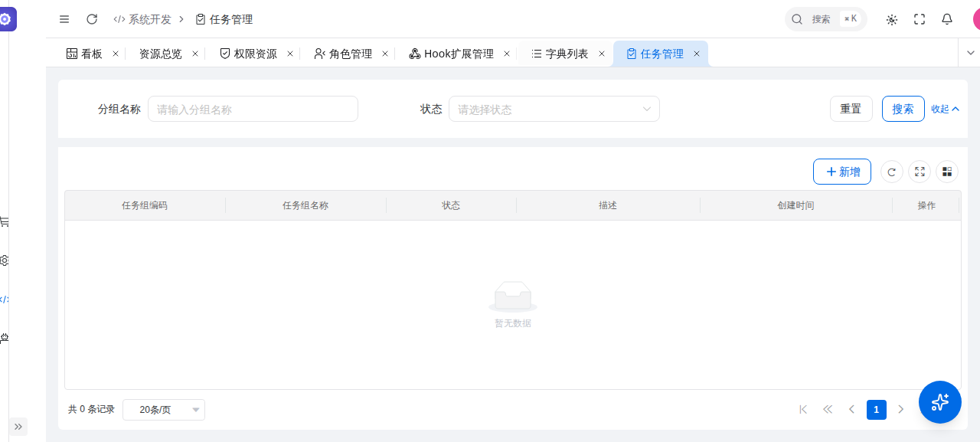
Task: Click the 描述 column header
Action: [608, 205]
